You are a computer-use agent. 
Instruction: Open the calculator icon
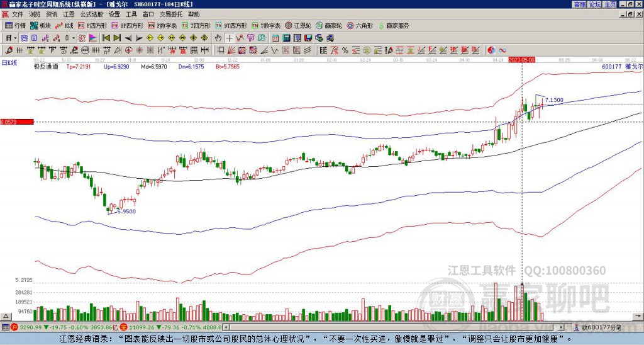(x=286, y=38)
